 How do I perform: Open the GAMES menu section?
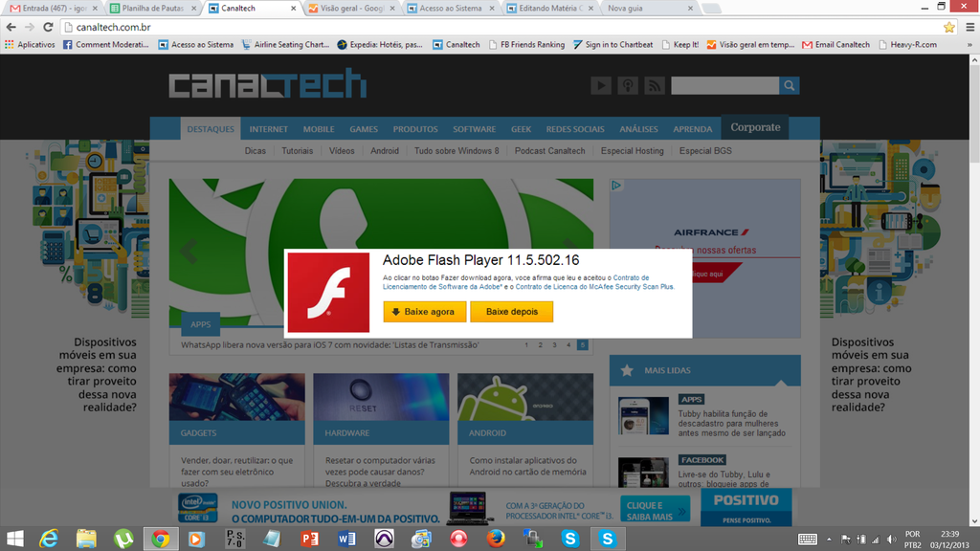(x=364, y=129)
